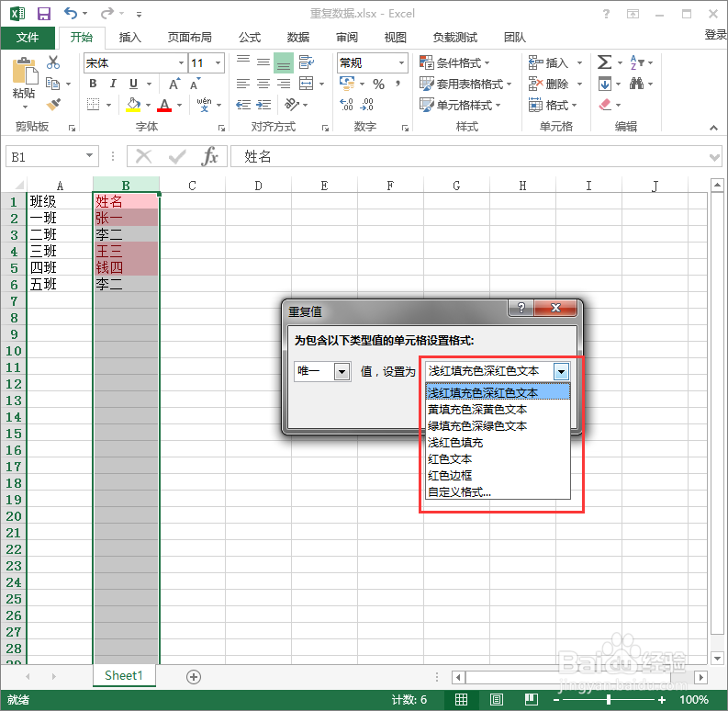Apply yellow fill color bucket

(x=134, y=105)
